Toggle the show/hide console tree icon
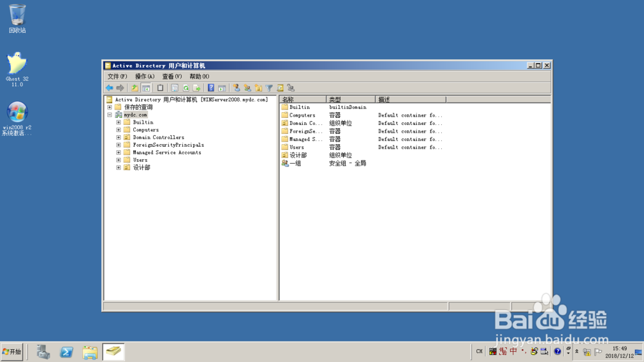The width and height of the screenshot is (644, 362). (x=146, y=88)
